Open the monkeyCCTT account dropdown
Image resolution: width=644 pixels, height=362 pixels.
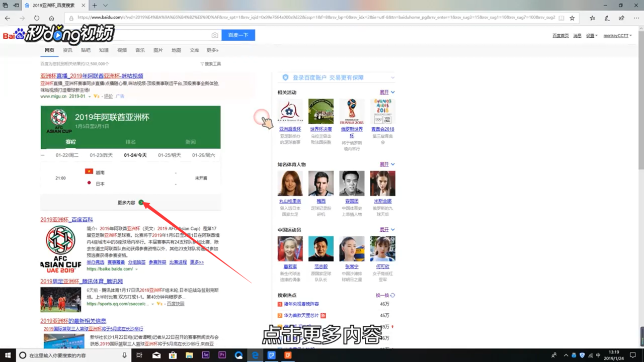(617, 36)
